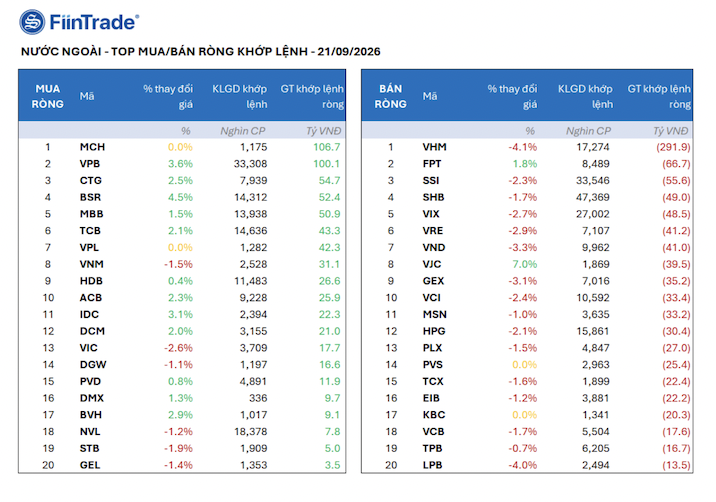The width and height of the screenshot is (716, 502).
Task: Click the VIX ticker
Action: (x=431, y=214)
